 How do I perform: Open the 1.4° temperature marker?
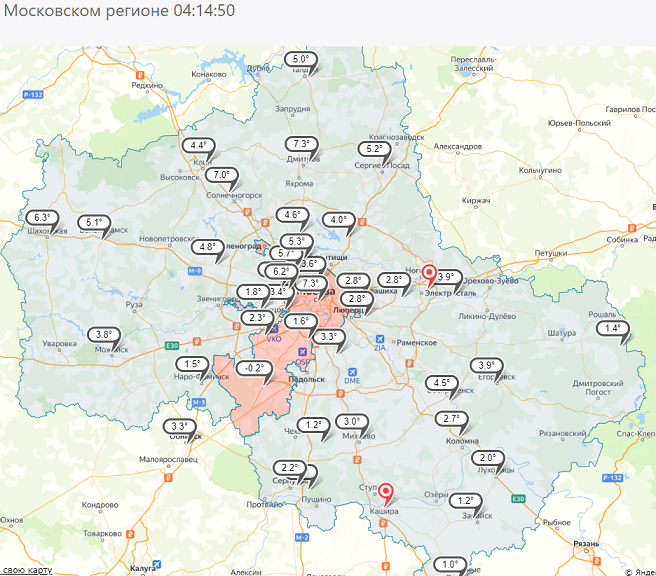point(612,328)
